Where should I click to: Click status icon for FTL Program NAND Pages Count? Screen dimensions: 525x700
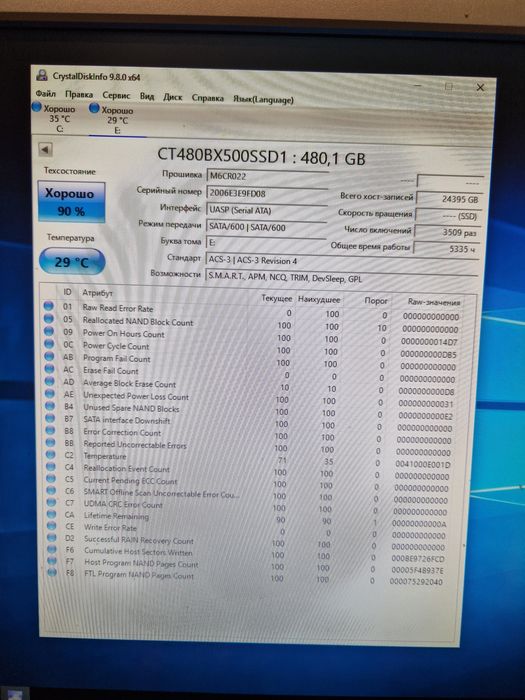coord(53,572)
